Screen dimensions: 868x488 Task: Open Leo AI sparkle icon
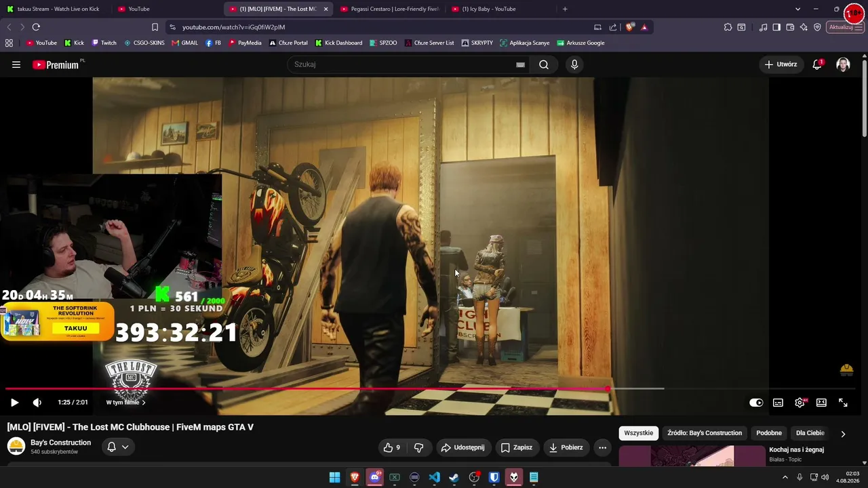pyautogui.click(x=804, y=27)
